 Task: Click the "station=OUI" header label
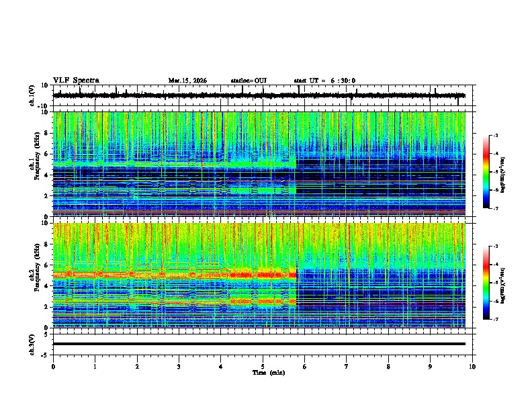(x=249, y=81)
